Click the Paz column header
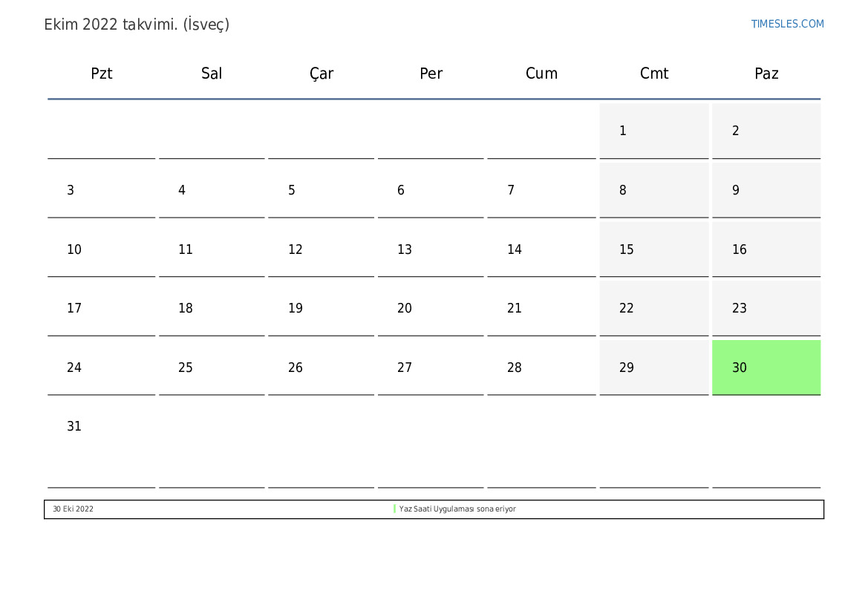 click(x=766, y=74)
